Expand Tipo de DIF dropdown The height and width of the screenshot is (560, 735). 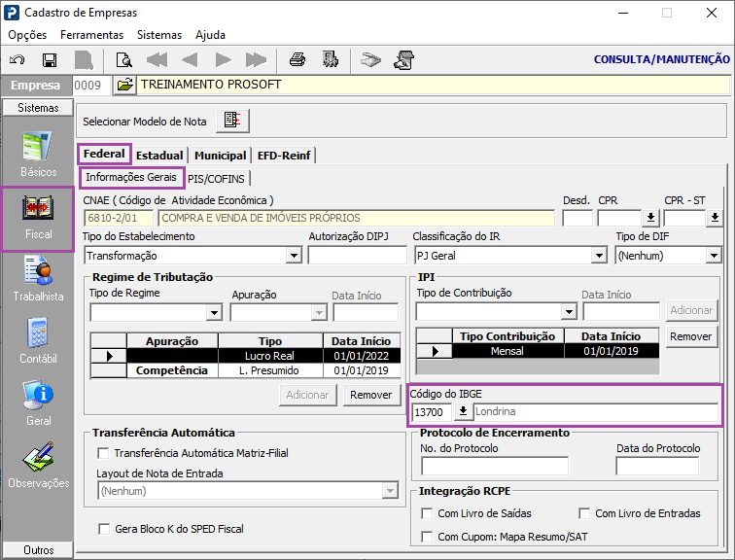(714, 256)
